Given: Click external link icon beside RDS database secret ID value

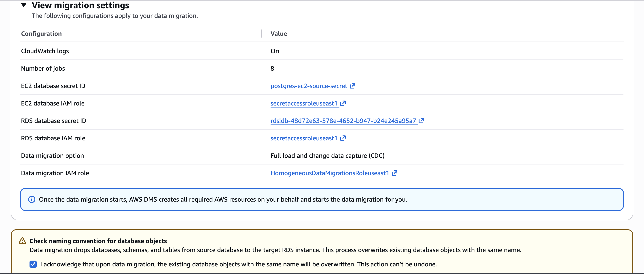Looking at the screenshot, I should (x=421, y=121).
